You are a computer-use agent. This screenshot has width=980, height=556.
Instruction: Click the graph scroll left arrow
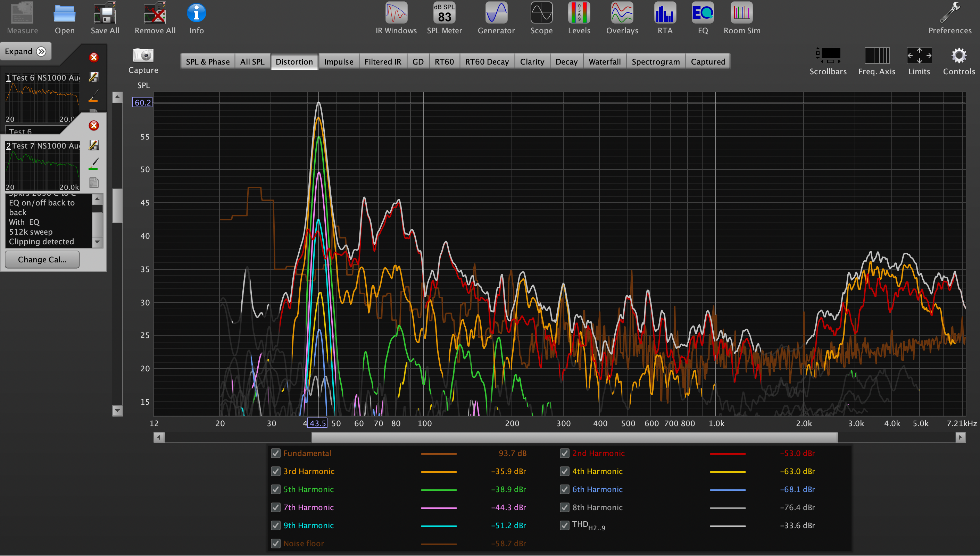point(159,437)
